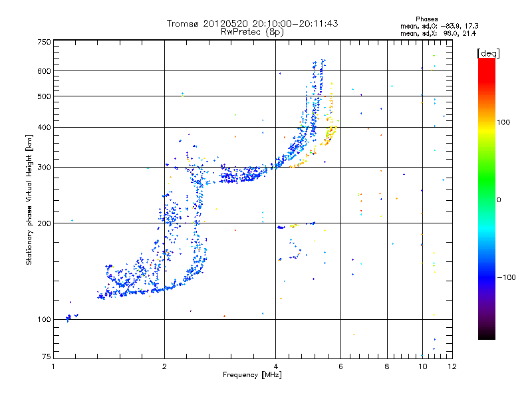Click the x-axis label '8'
Screen dimensions: 532x399
coord(387,366)
